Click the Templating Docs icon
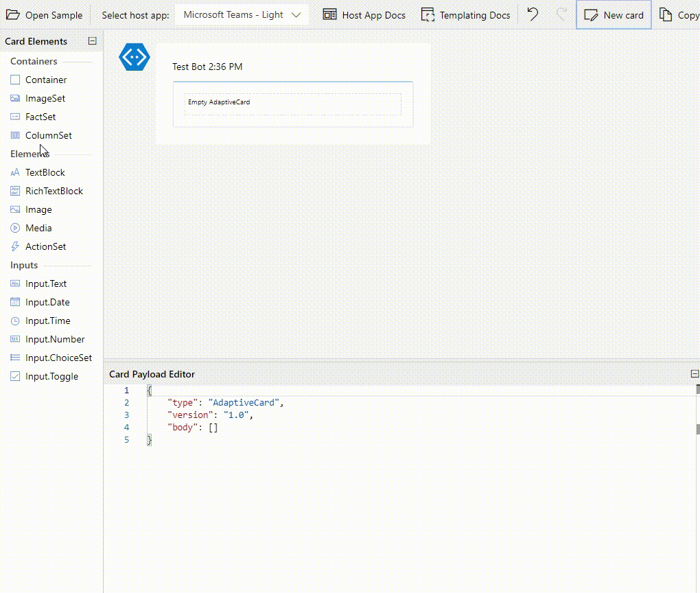The height and width of the screenshot is (593, 700). pyautogui.click(x=428, y=14)
